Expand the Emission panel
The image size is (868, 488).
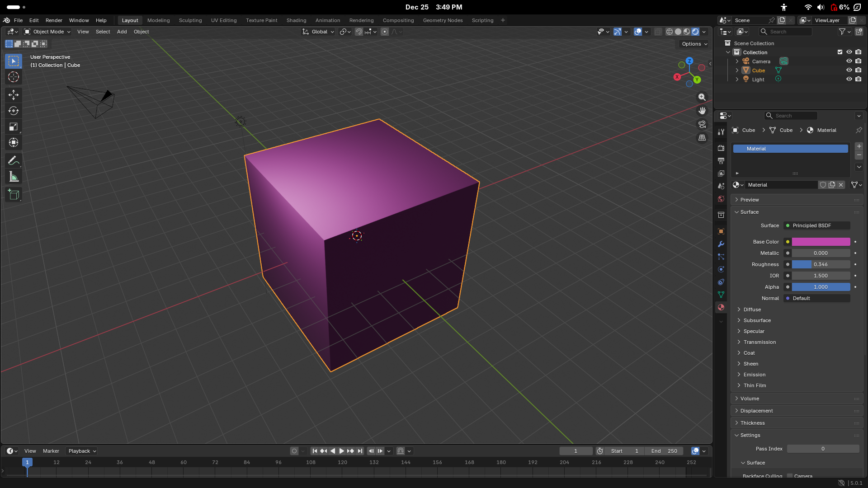[754, 375]
